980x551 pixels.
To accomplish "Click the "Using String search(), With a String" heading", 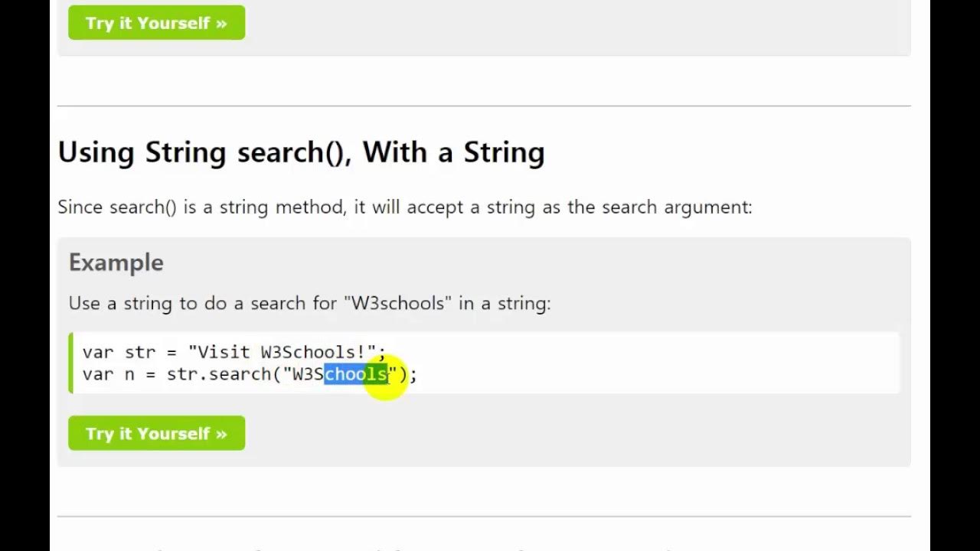I will pos(301,152).
